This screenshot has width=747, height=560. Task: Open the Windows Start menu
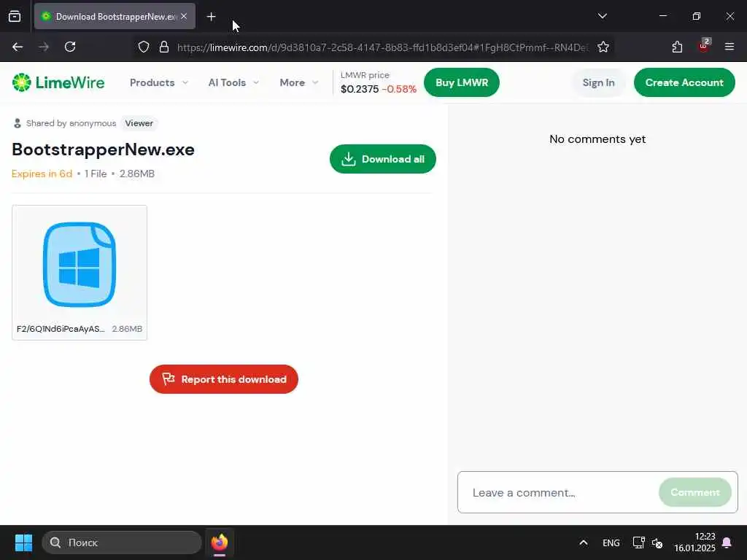point(23,542)
